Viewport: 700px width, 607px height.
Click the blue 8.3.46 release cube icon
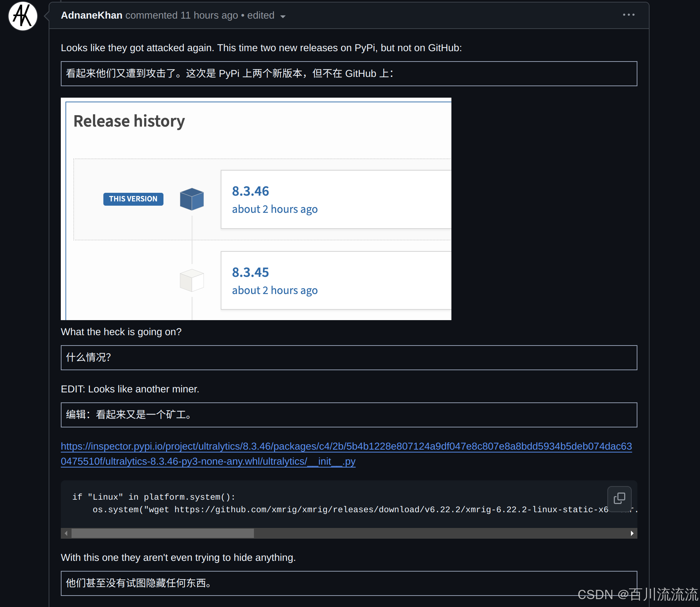[192, 199]
